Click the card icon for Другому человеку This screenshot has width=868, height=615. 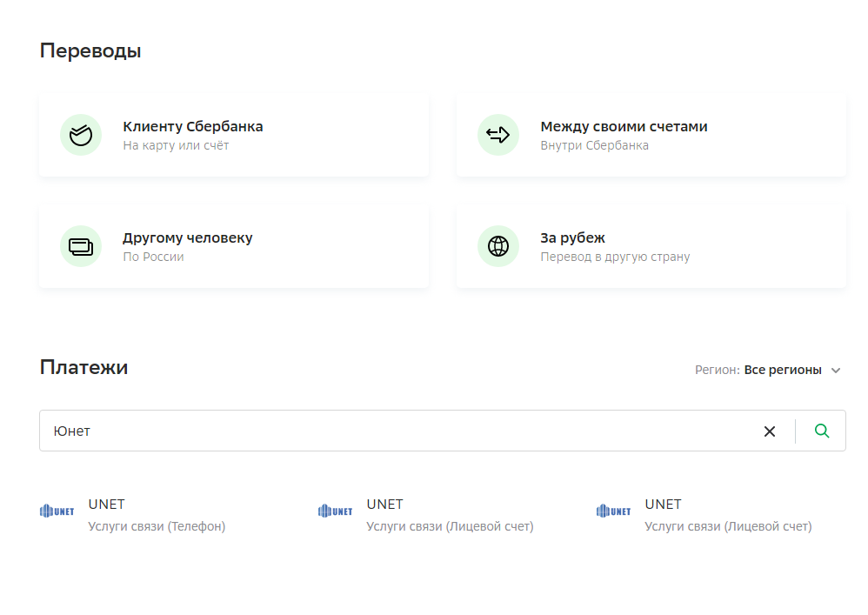81,246
